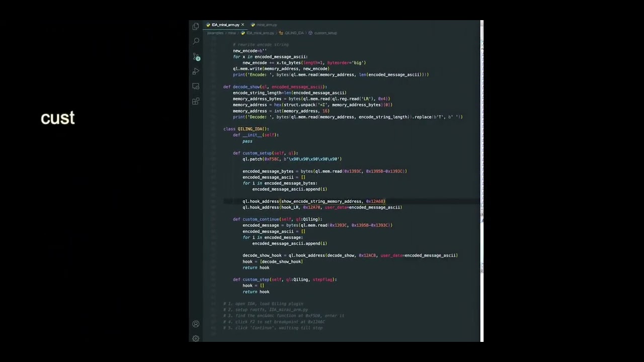Image resolution: width=644 pixels, height=362 pixels.
Task: Click the 'def decode_show' definition line
Action: click(275, 86)
